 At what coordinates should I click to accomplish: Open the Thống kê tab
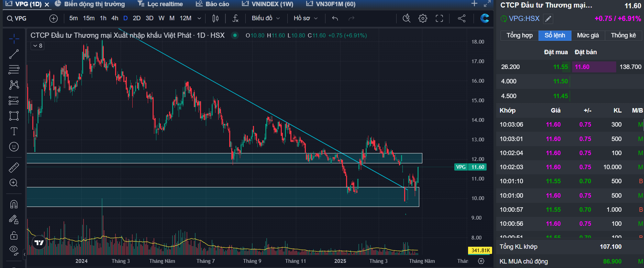[x=623, y=35]
